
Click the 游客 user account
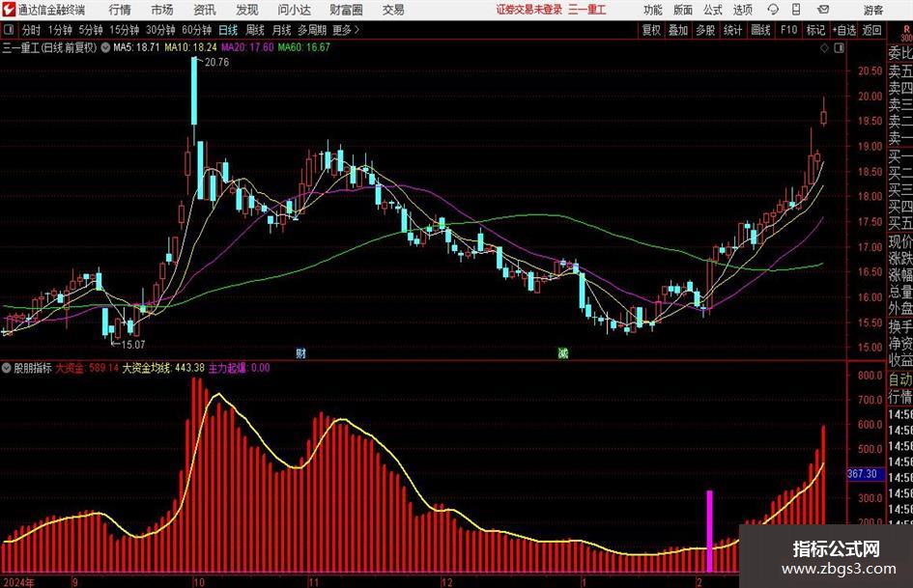tap(872, 10)
